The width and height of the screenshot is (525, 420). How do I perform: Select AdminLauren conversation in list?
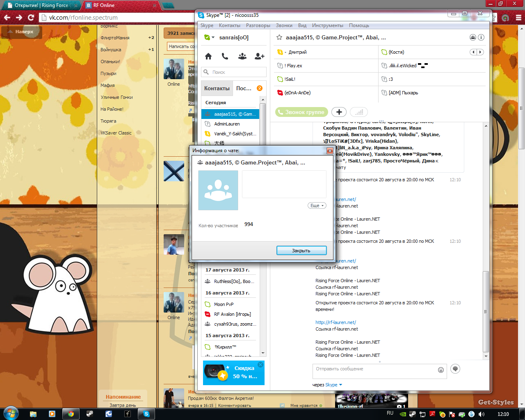coord(231,124)
